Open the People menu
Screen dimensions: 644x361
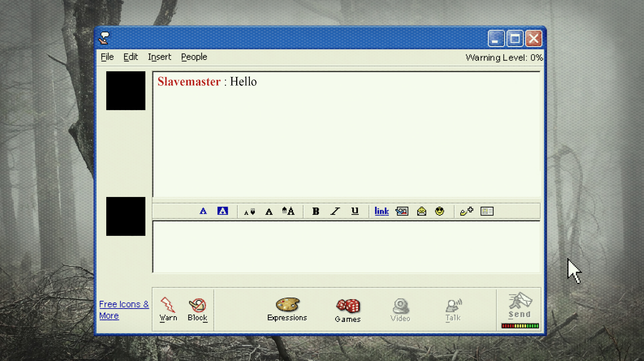tap(194, 57)
